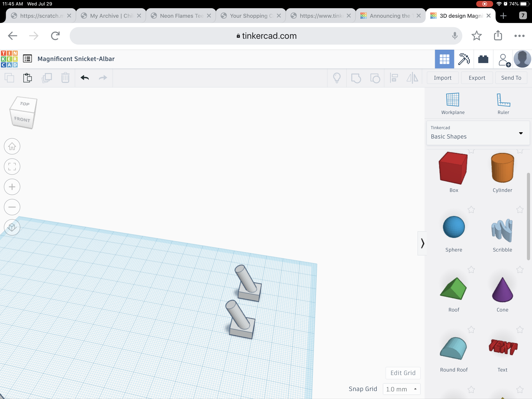Image resolution: width=532 pixels, height=399 pixels.
Task: Click the Mirror/flip tool icon
Action: (412, 78)
